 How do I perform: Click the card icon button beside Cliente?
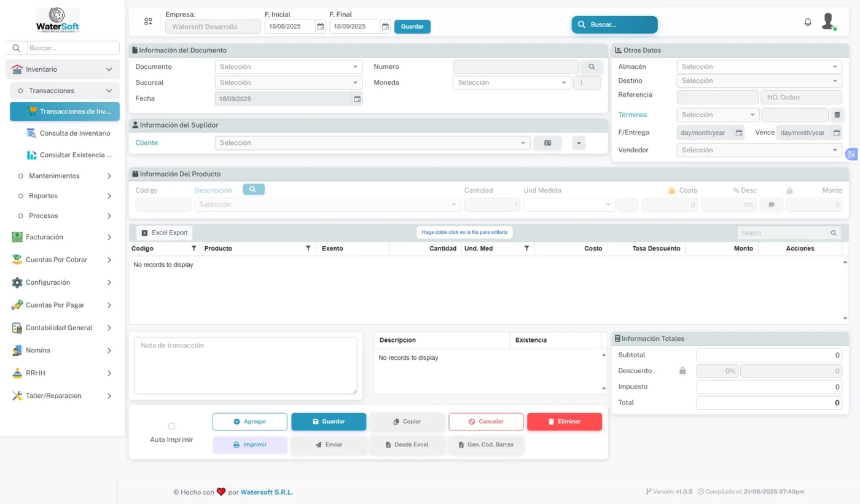547,143
